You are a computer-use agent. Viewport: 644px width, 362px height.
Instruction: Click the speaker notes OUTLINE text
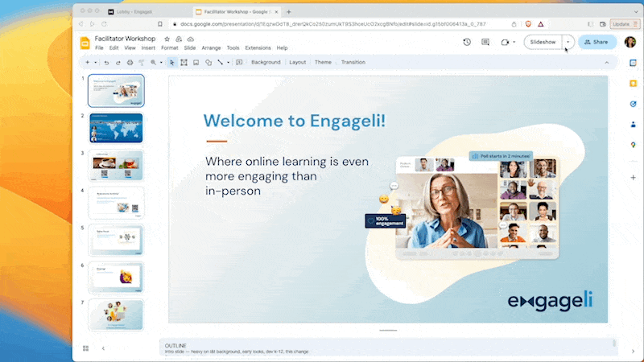pos(175,346)
